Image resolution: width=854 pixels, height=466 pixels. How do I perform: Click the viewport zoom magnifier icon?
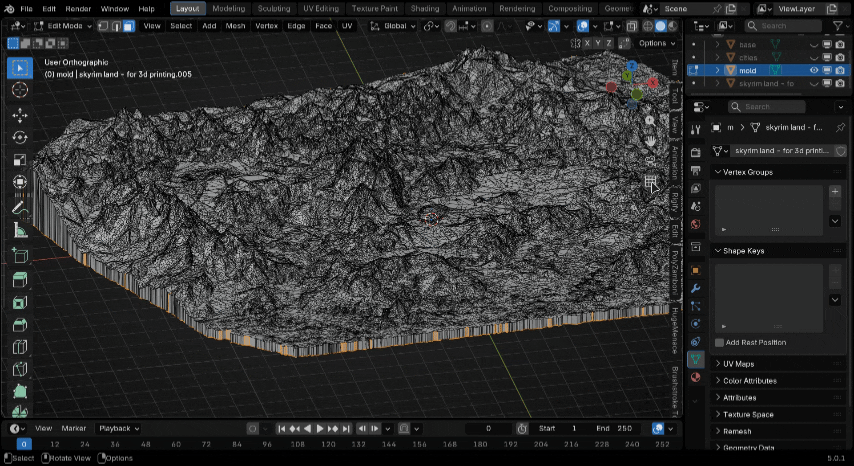tap(650, 121)
